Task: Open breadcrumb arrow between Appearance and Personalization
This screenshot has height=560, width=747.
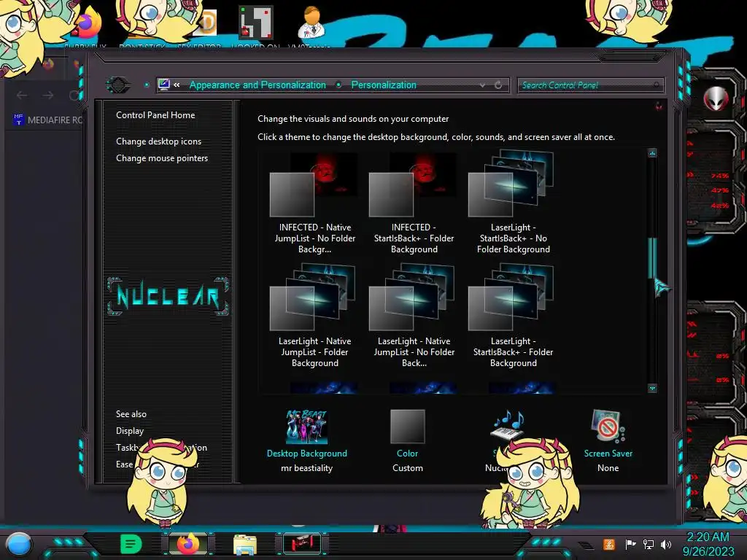Action: coord(338,85)
